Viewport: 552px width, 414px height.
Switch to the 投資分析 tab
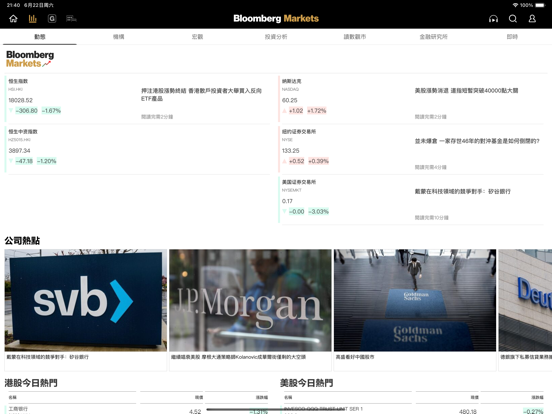tap(276, 37)
